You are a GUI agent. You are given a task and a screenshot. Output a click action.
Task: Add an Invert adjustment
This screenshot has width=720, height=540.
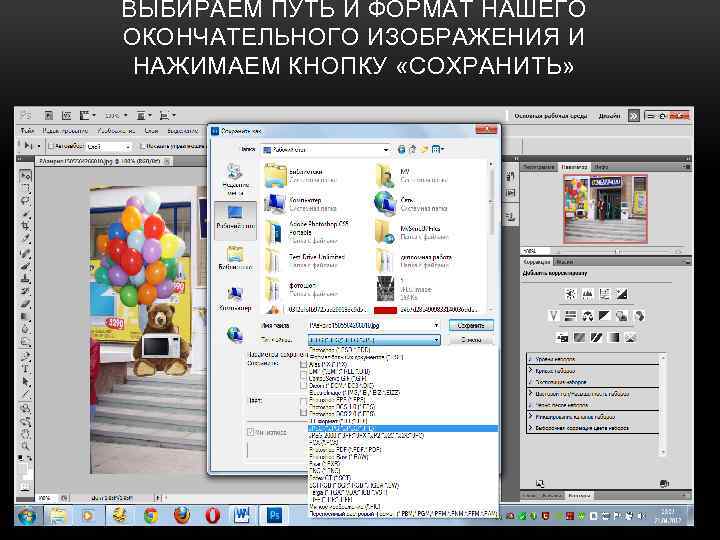point(562,338)
